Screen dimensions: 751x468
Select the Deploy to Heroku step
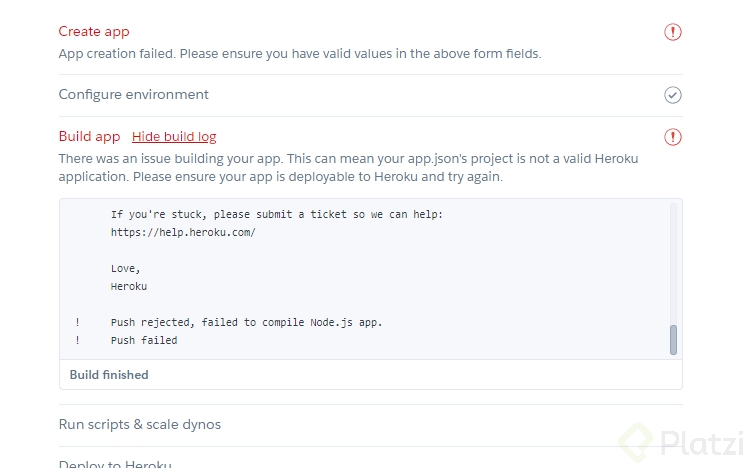pos(115,464)
